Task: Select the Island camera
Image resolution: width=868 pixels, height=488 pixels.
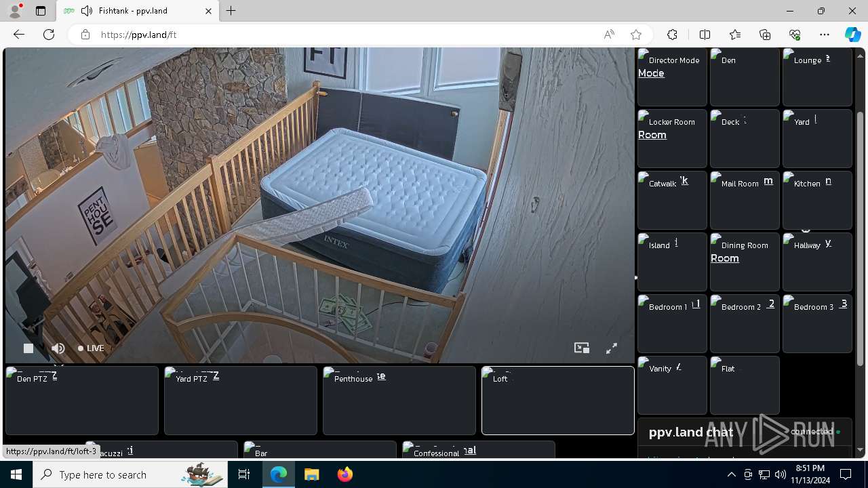Action: [x=672, y=262]
